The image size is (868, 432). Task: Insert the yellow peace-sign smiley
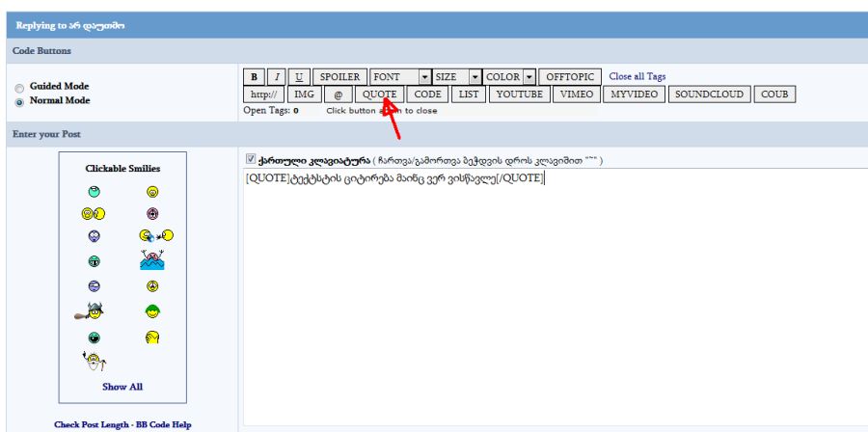[x=152, y=286]
